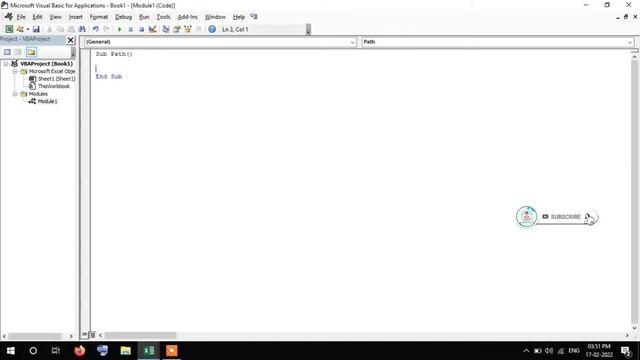Collapse the VBAProject (Book1) tree node

point(6,64)
